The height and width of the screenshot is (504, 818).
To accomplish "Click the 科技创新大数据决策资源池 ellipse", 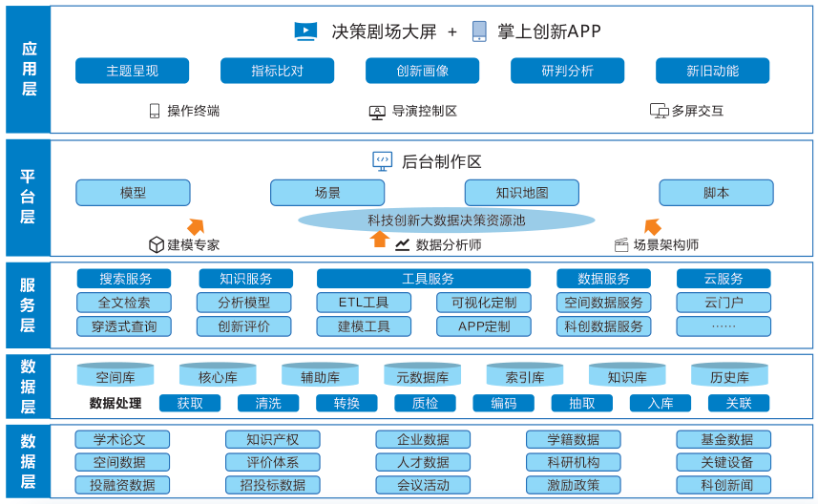I will point(446,220).
